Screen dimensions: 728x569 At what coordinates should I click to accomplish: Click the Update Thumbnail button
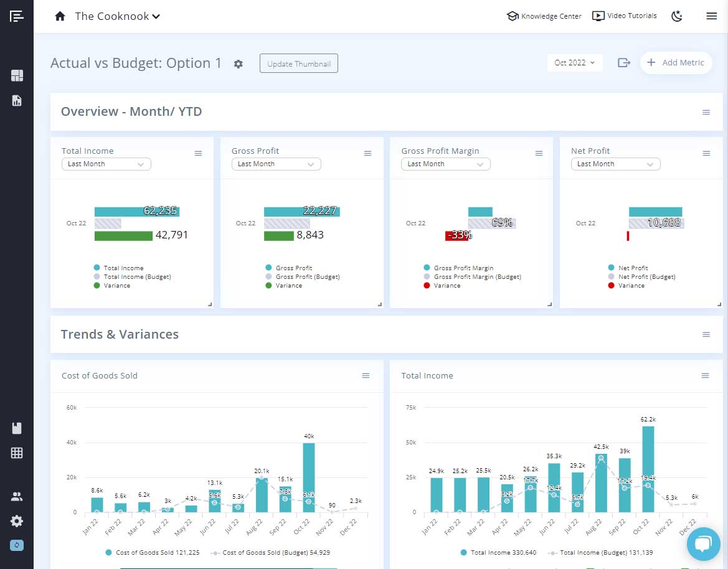298,63
